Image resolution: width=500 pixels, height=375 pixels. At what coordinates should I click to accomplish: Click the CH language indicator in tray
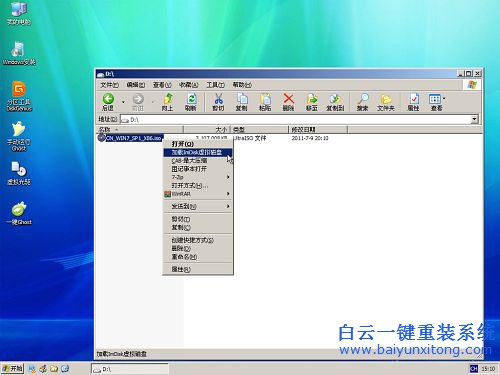click(474, 368)
